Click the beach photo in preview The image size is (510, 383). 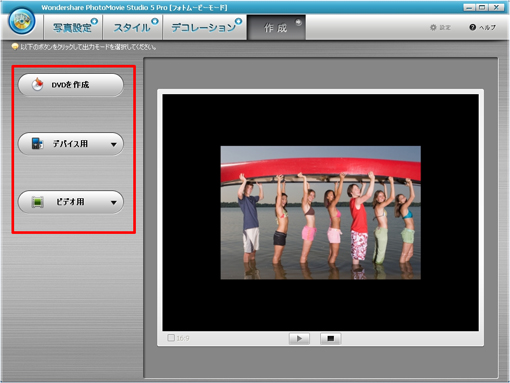click(321, 212)
